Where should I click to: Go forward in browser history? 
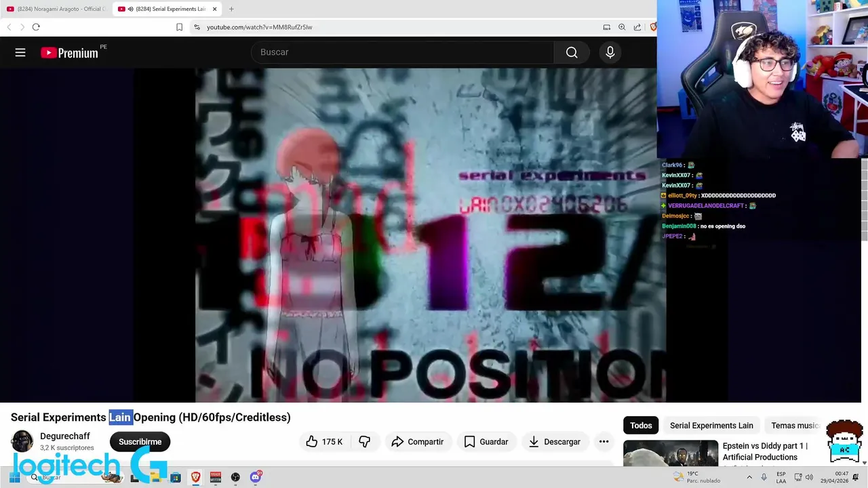coord(22,27)
